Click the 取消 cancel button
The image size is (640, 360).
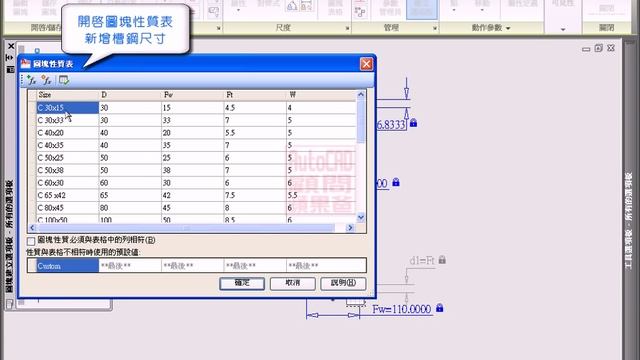pyautogui.click(x=293, y=283)
